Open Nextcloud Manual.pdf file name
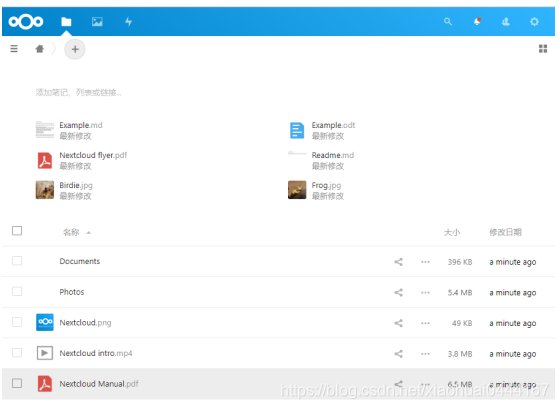Viewport: 559px width, 409px height. [x=99, y=384]
